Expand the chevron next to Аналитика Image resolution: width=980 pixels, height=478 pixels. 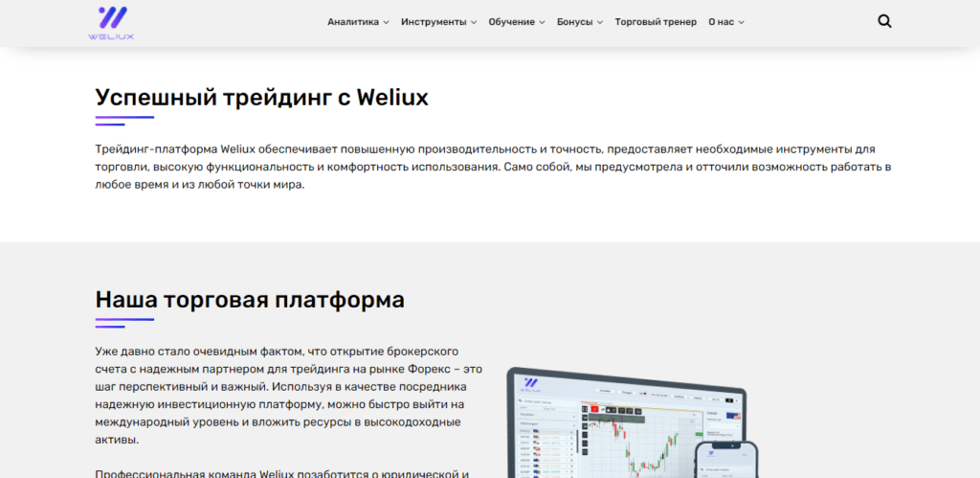pyautogui.click(x=387, y=23)
